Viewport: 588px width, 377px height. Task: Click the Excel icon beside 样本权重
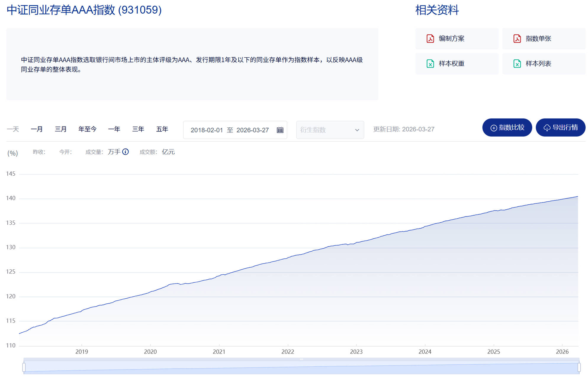(430, 64)
